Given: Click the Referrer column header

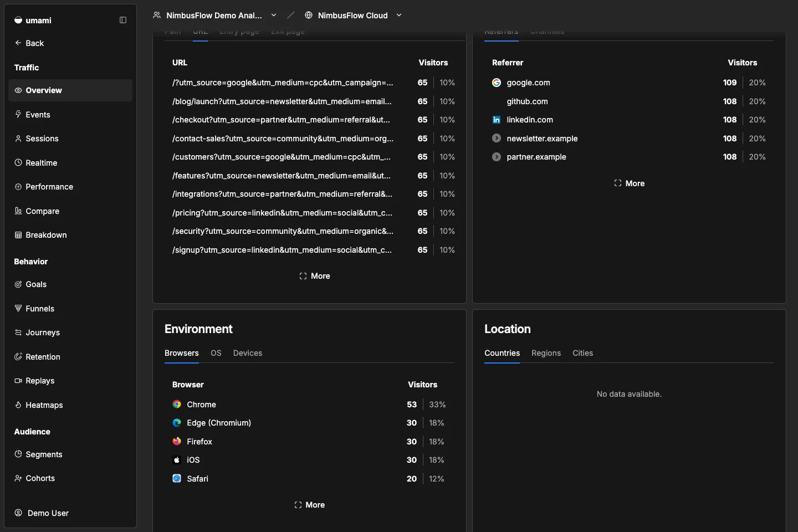Looking at the screenshot, I should [x=508, y=63].
